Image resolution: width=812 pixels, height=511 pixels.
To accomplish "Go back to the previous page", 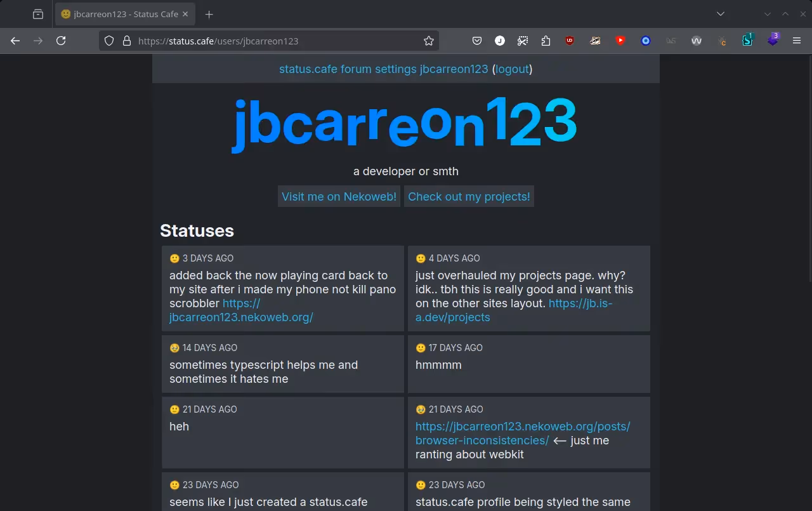I will coord(15,41).
